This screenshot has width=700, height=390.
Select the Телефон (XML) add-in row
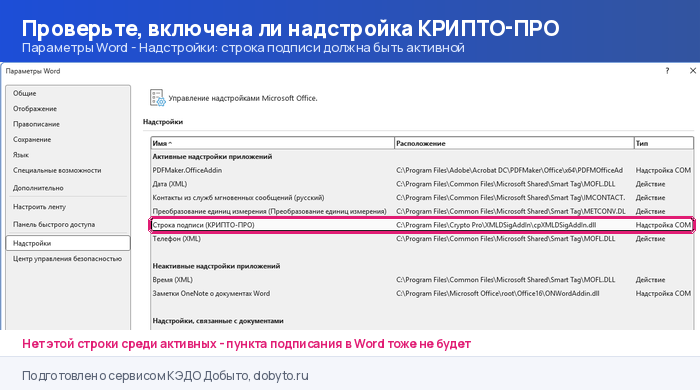[422, 239]
